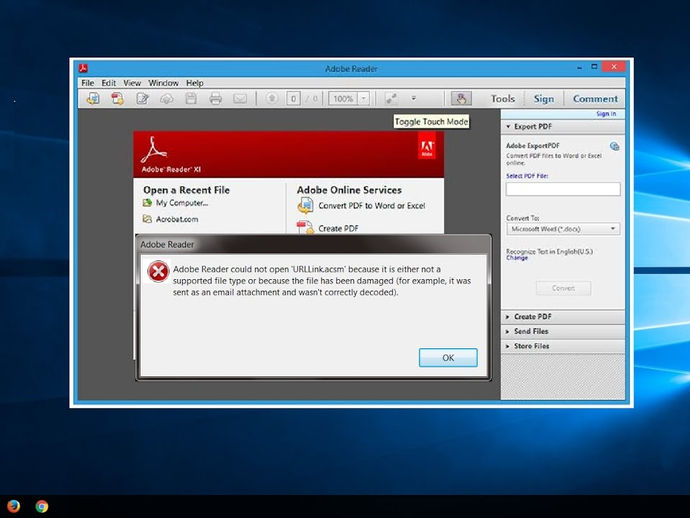Screen dimensions: 690x518
Task: Maximize the Adobe Reader window
Action: point(594,67)
